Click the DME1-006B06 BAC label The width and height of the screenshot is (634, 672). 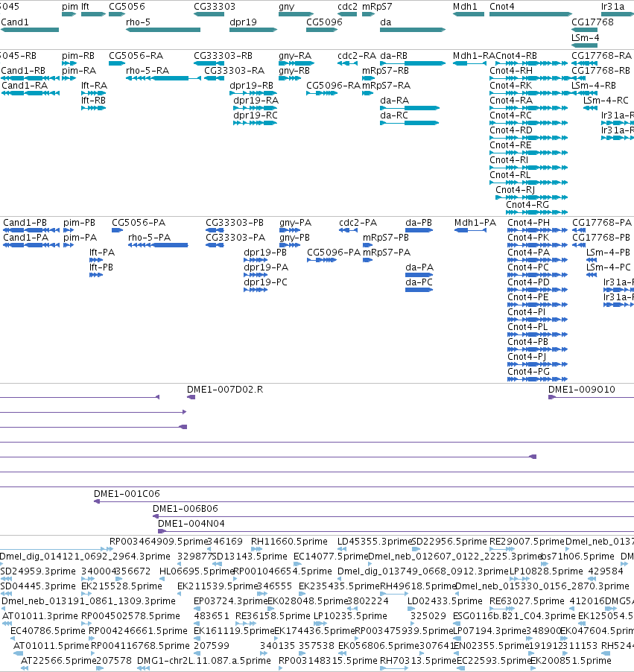[186, 509]
